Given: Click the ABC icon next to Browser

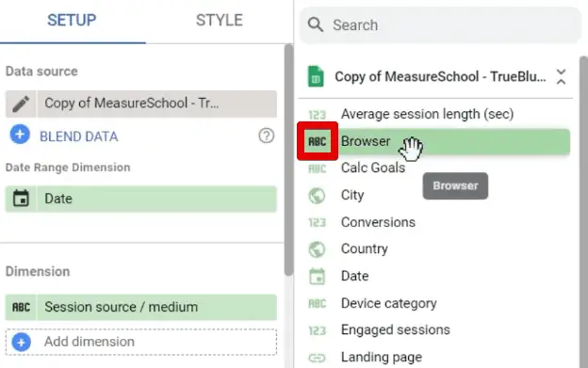Looking at the screenshot, I should pyautogui.click(x=318, y=141).
